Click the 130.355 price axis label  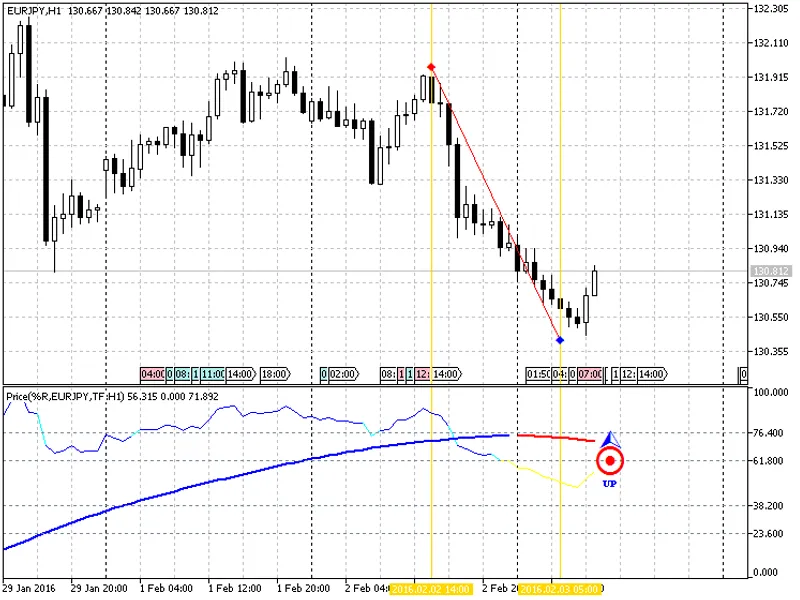771,352
